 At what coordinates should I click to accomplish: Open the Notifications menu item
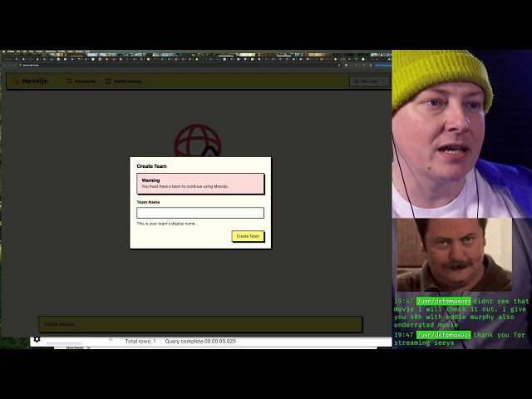[123, 81]
